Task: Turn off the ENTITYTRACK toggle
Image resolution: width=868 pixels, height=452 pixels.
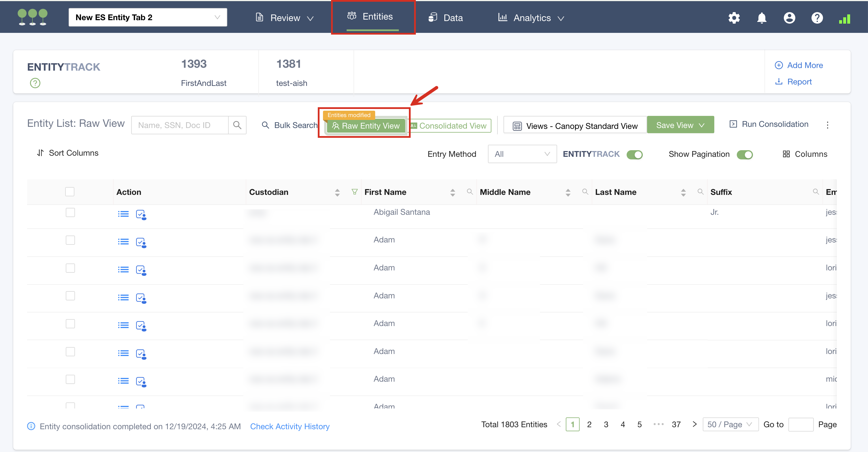Action: click(634, 155)
